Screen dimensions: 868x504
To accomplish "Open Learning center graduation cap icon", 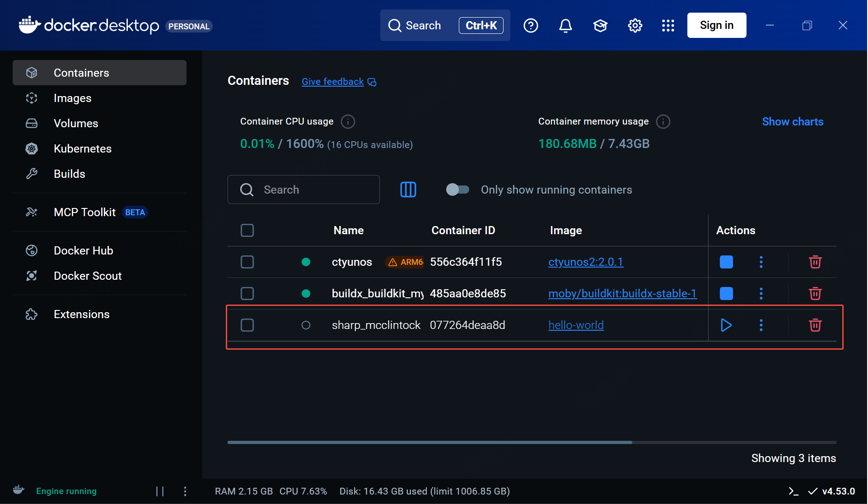I will pos(600,25).
